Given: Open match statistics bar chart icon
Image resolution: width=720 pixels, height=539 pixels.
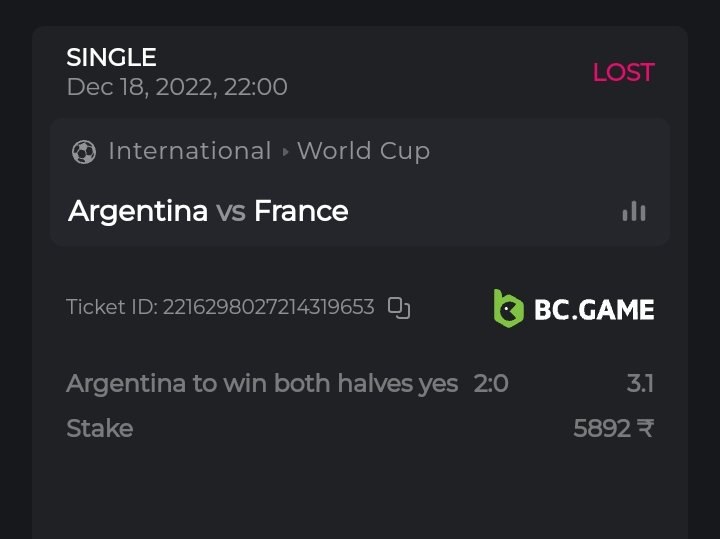Looking at the screenshot, I should 634,211.
